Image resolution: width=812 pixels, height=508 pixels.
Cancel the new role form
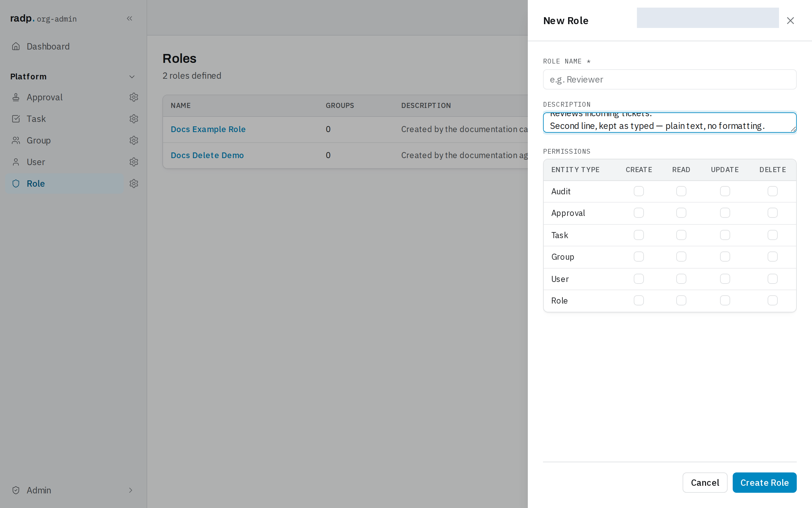(704, 483)
